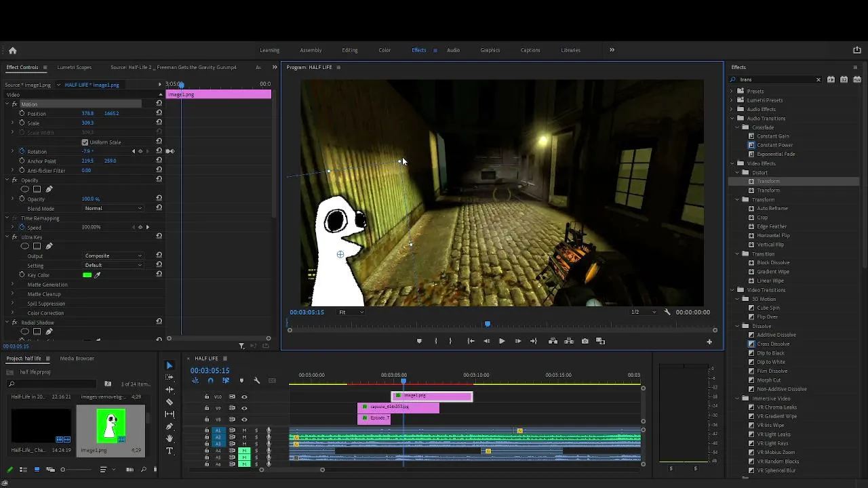Viewport: 868px width, 488px height.
Task: Open the Fit zoom level dropdown
Action: 351,312
